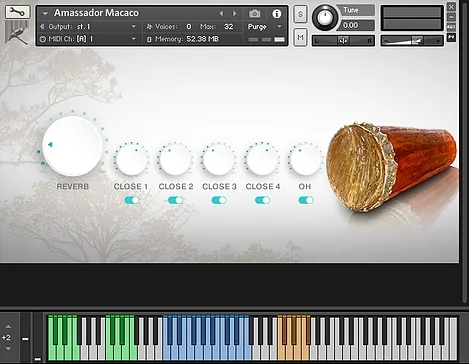The width and height of the screenshot is (469, 364).
Task: Click the large REVERB knob
Action: 72,146
